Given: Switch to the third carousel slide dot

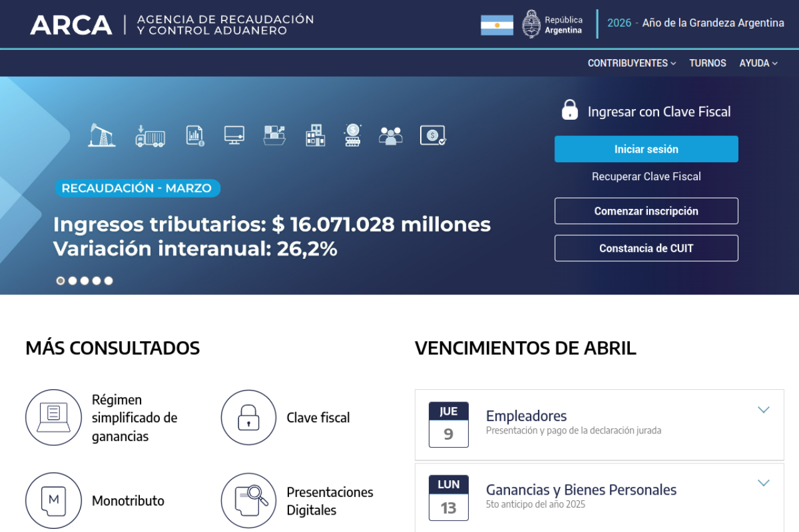Looking at the screenshot, I should click(x=84, y=281).
